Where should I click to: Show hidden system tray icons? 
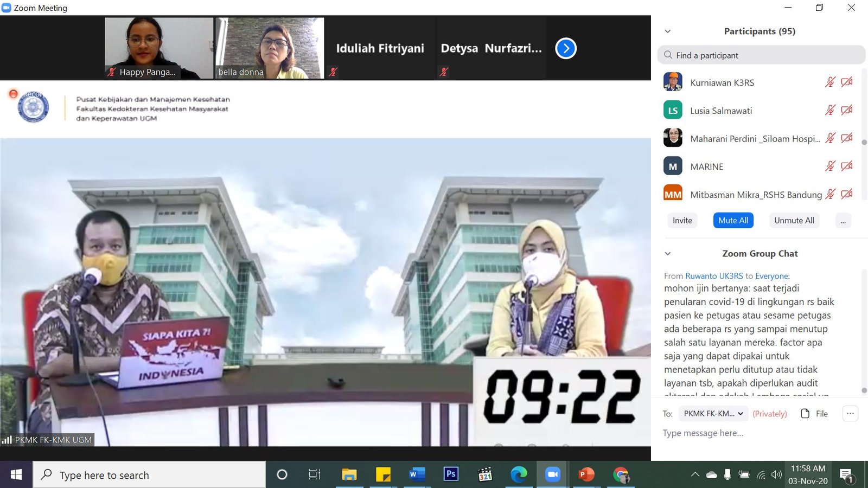[x=695, y=474]
